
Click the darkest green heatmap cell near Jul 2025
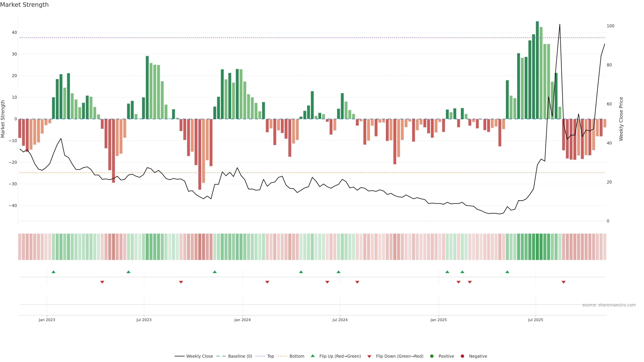[537, 247]
